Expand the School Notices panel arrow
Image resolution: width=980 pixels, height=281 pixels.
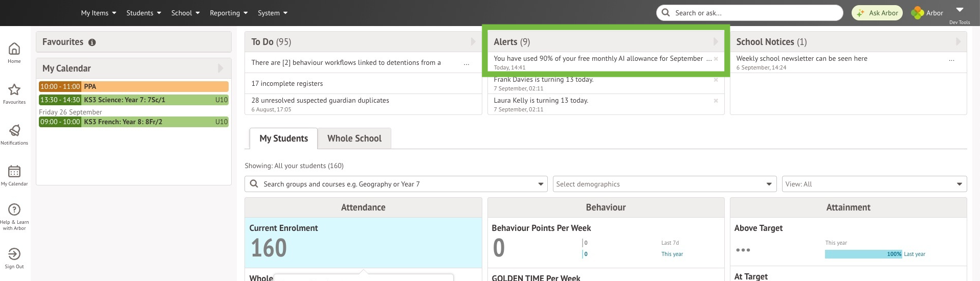958,42
